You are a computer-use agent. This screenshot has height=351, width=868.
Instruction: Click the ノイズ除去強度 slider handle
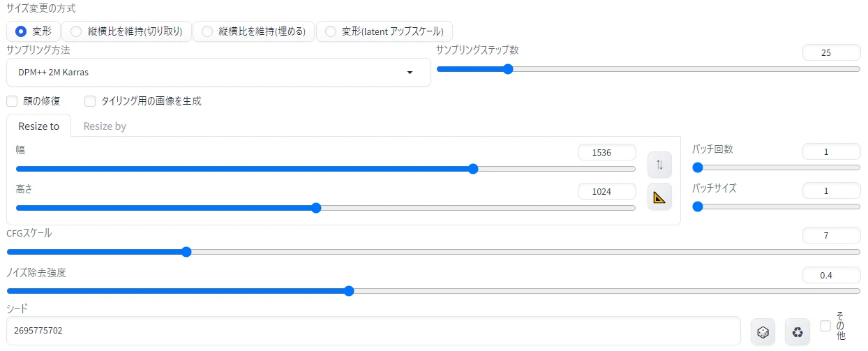[349, 291]
